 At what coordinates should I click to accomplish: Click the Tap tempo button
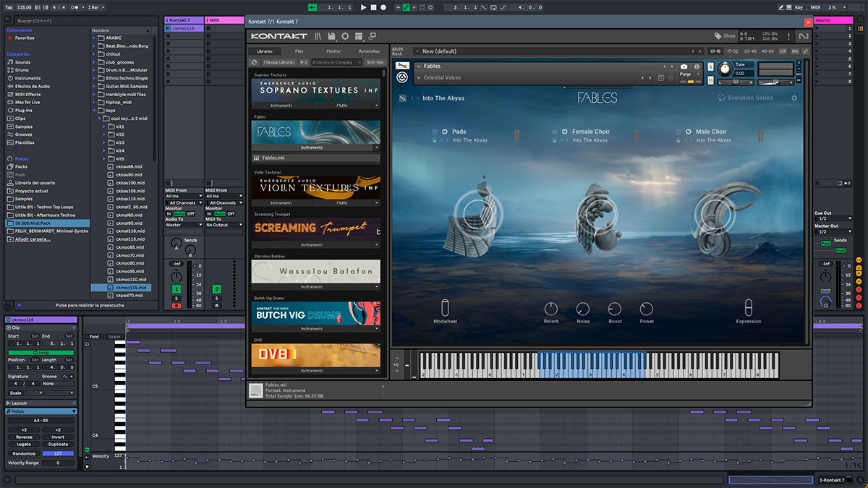coord(8,7)
